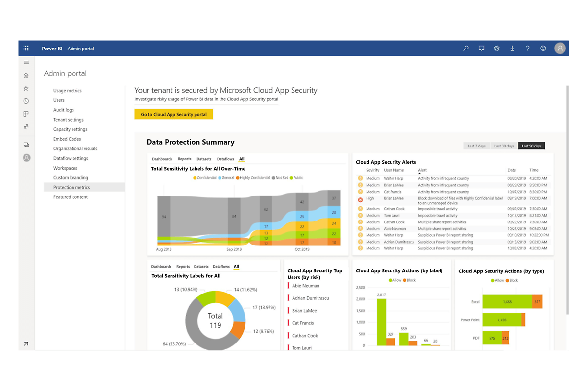Open Audit logs in the admin menu
Screen dimensions: 588x392
64,110
